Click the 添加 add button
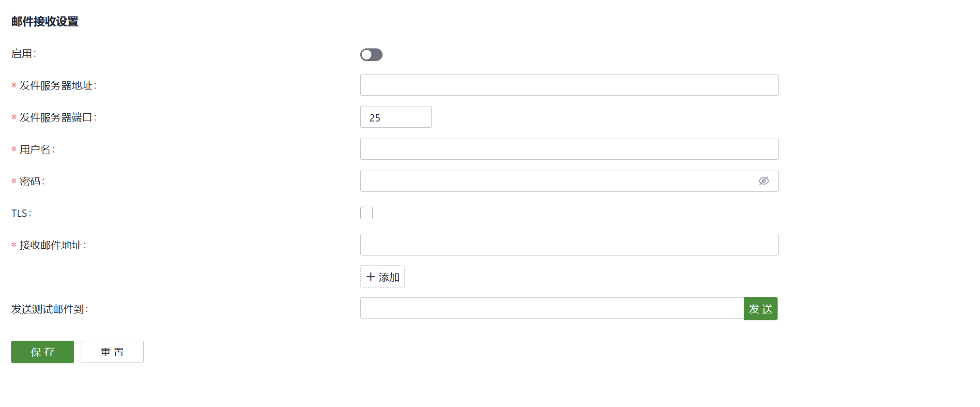The height and width of the screenshot is (407, 980). coord(383,277)
